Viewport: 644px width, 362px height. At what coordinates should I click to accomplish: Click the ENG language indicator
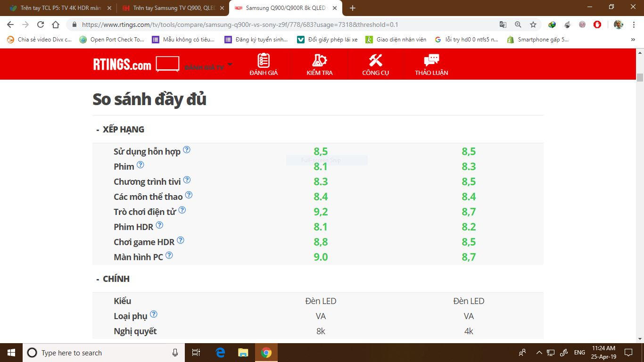580,353
